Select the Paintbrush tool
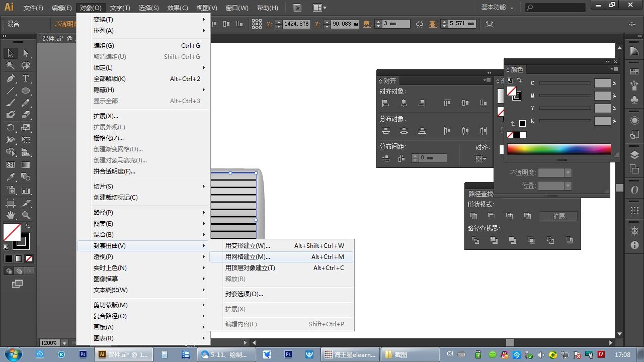This screenshot has width=644, height=362. [x=11, y=103]
